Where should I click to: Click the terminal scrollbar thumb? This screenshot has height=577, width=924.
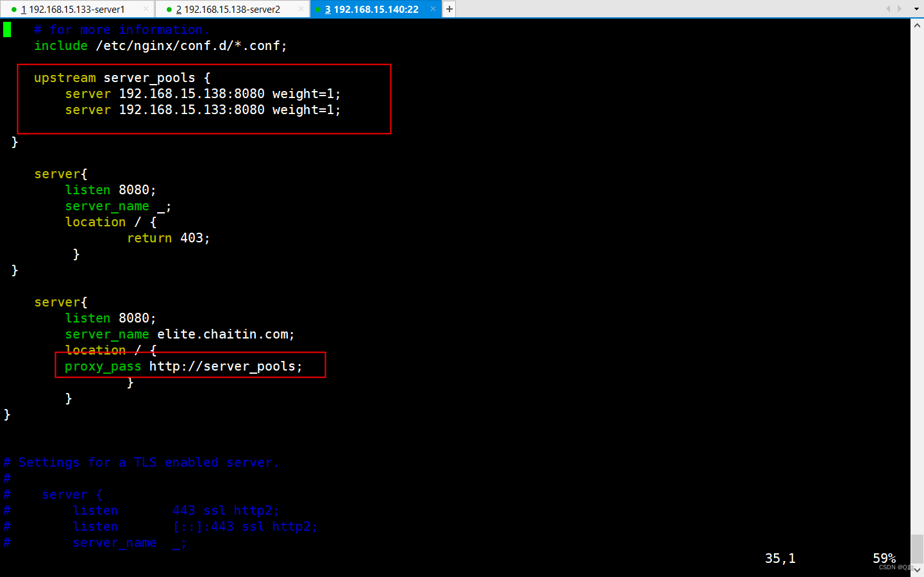(x=917, y=549)
